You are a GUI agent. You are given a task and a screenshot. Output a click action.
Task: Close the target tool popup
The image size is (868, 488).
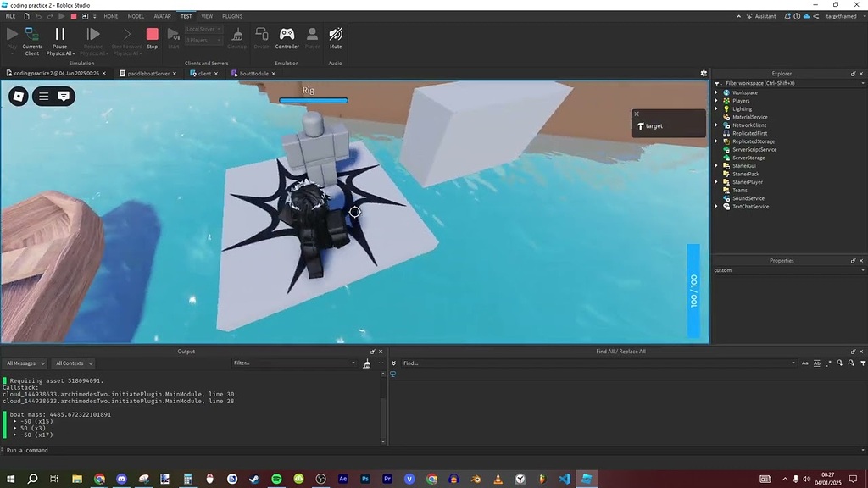pyautogui.click(x=637, y=114)
